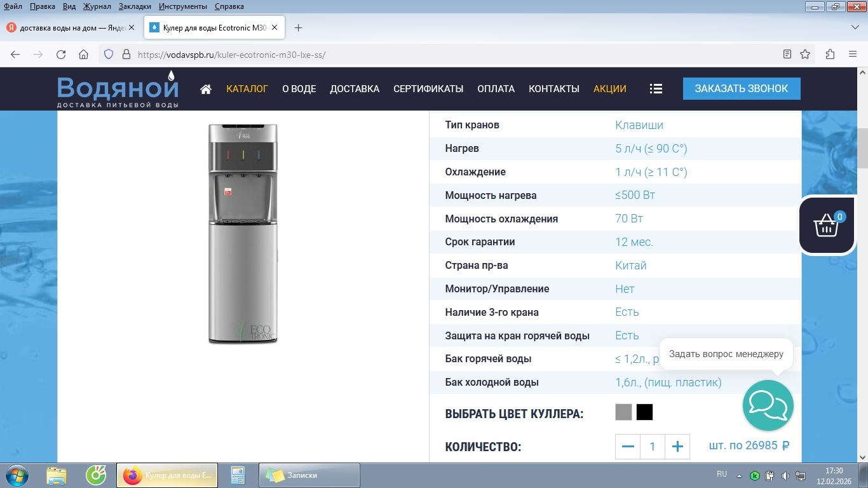Go to the ДОСТАВКА page

[355, 89]
